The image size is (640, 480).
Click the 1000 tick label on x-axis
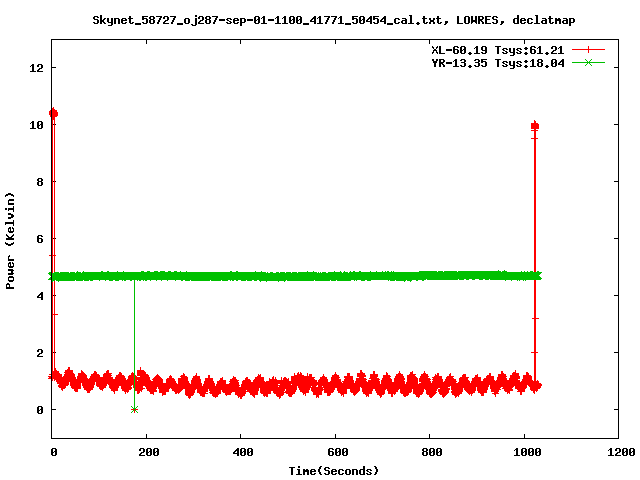tap(524, 453)
